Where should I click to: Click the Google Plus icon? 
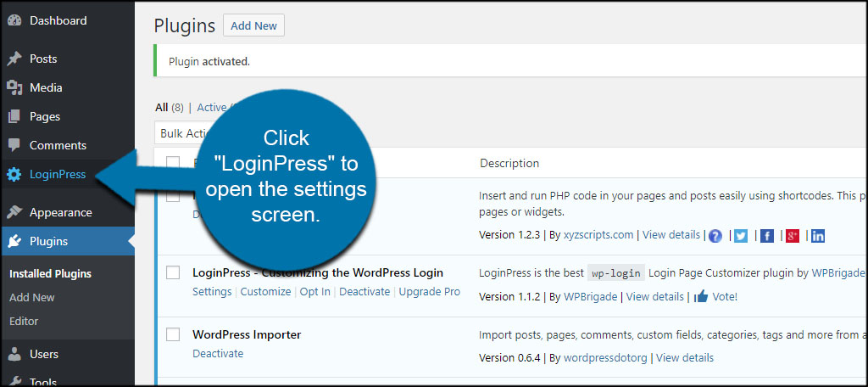793,236
